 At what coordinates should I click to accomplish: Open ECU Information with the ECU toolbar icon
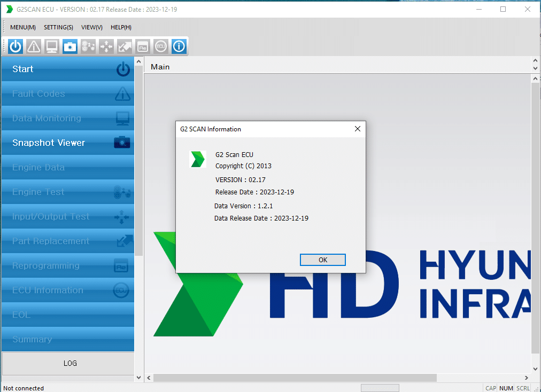160,46
